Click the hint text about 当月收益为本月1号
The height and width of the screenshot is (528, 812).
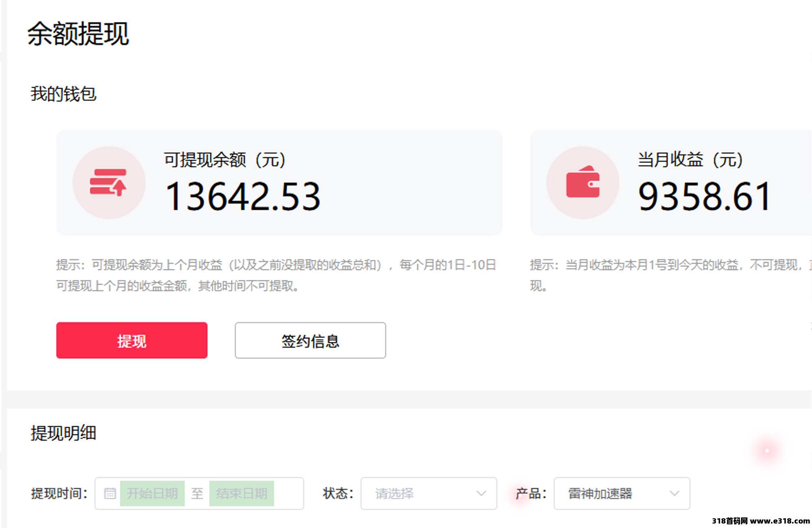point(670,275)
